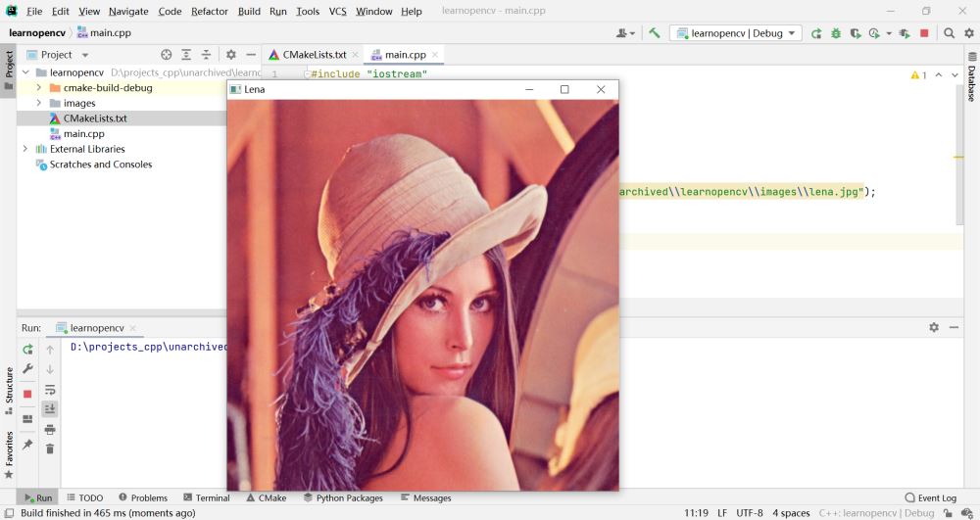Open the Project side tool tab
This screenshot has height=520, width=980.
[x=8, y=69]
